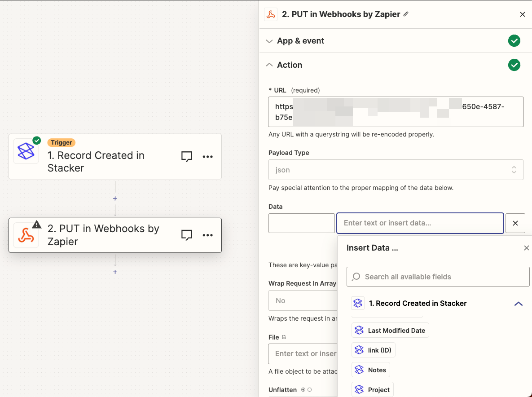The image size is (532, 397).
Task: Click the panel title PUT in Webhooks
Action: [x=341, y=14]
